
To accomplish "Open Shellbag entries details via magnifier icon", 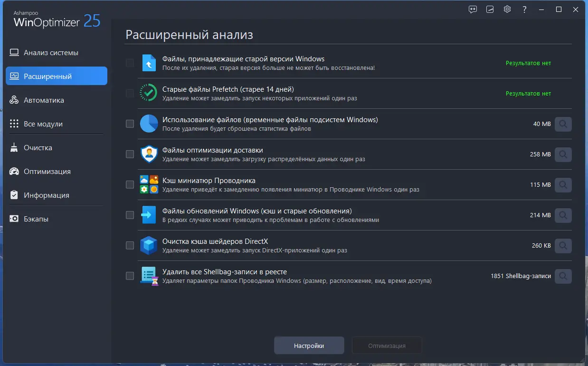I will [x=563, y=276].
